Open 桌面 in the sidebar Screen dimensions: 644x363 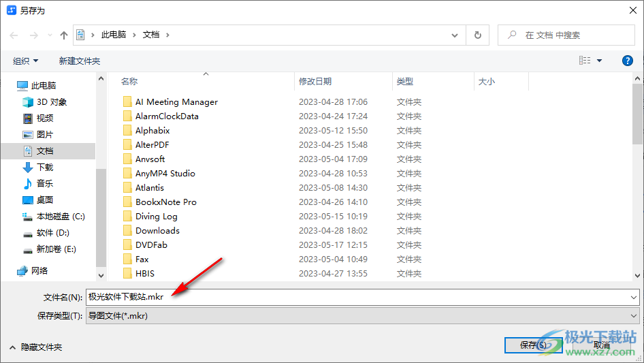click(45, 200)
